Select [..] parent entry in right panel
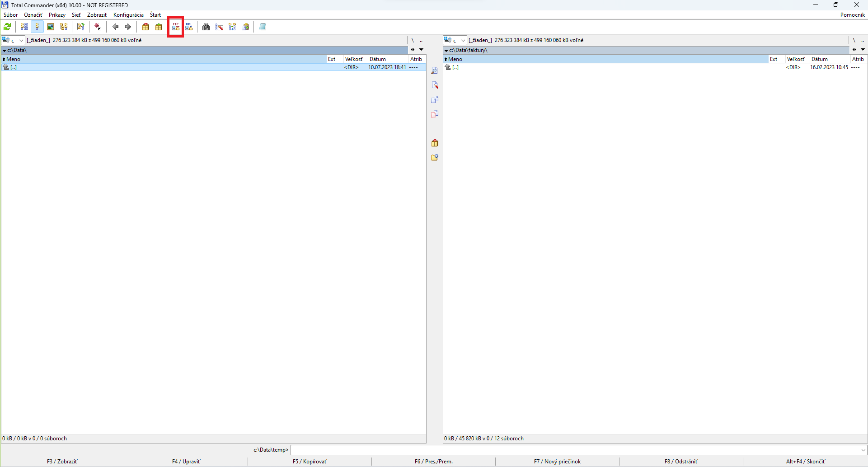Screen dimensions: 868x467 [655, 67]
